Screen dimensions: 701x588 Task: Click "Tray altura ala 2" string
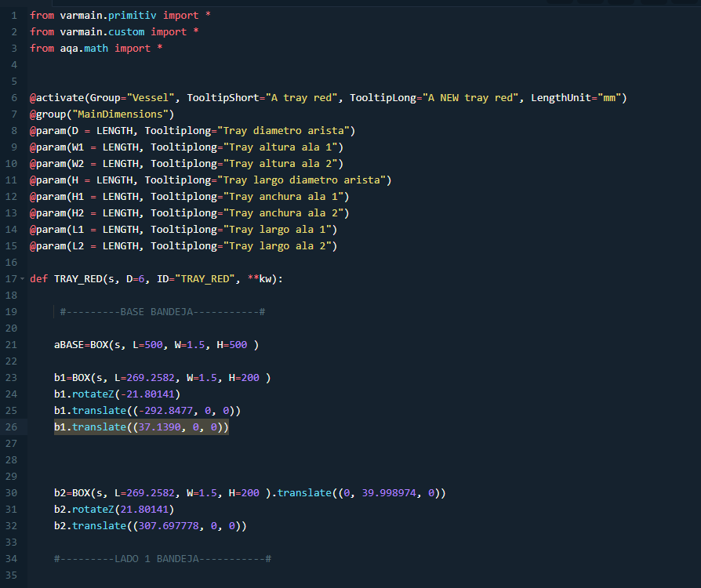point(280,164)
